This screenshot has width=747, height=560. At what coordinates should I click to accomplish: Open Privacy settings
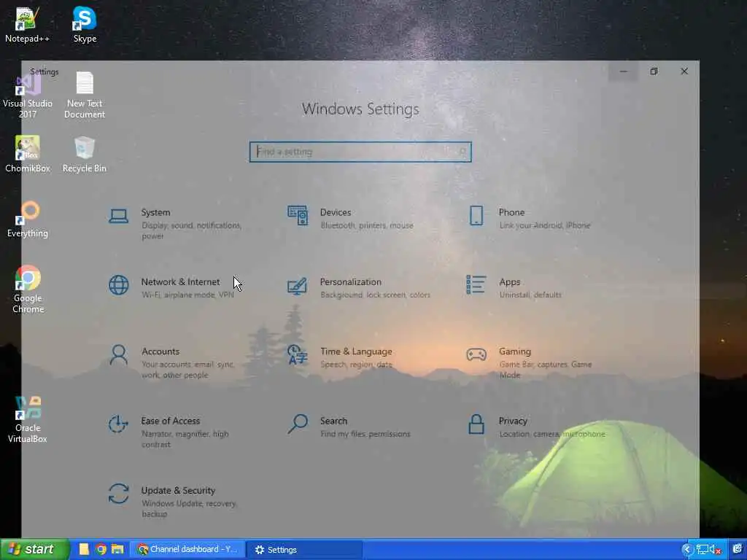536,427
